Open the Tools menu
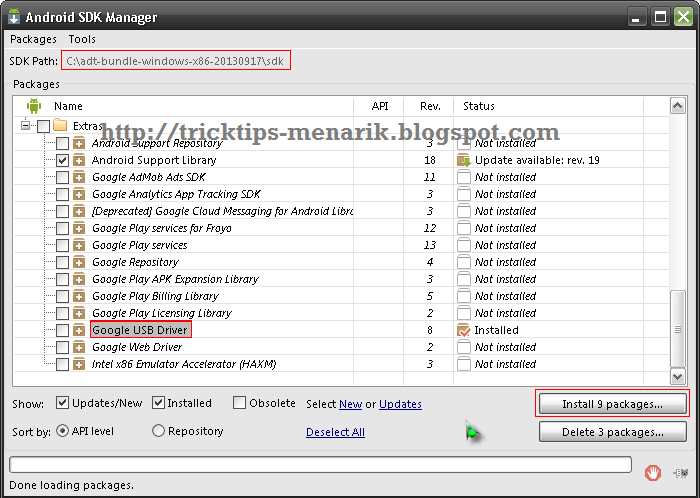This screenshot has width=700, height=498. tap(82, 39)
